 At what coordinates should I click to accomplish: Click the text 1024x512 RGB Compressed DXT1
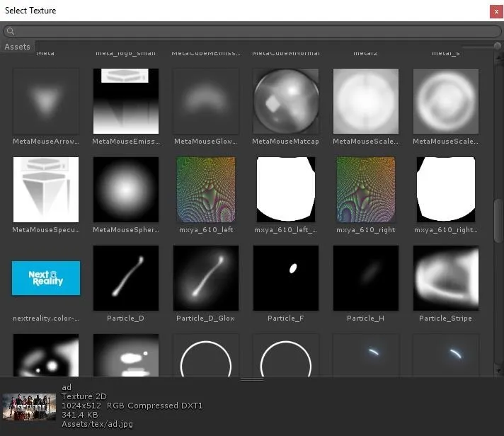(132, 406)
